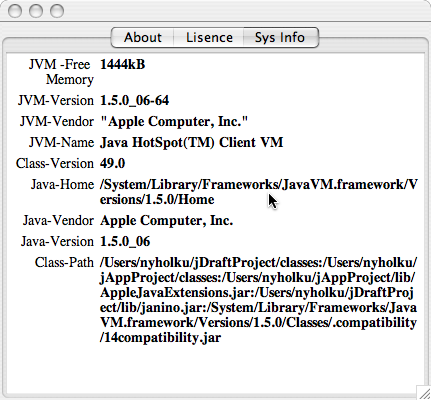This screenshot has height=400, width=431.
Task: Select the 1444kB memory value
Action: (123, 64)
